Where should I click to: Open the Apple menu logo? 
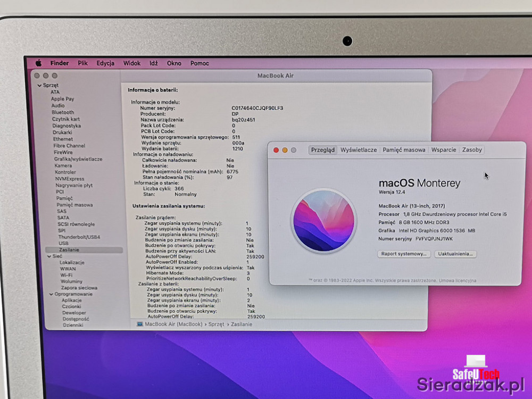39,63
